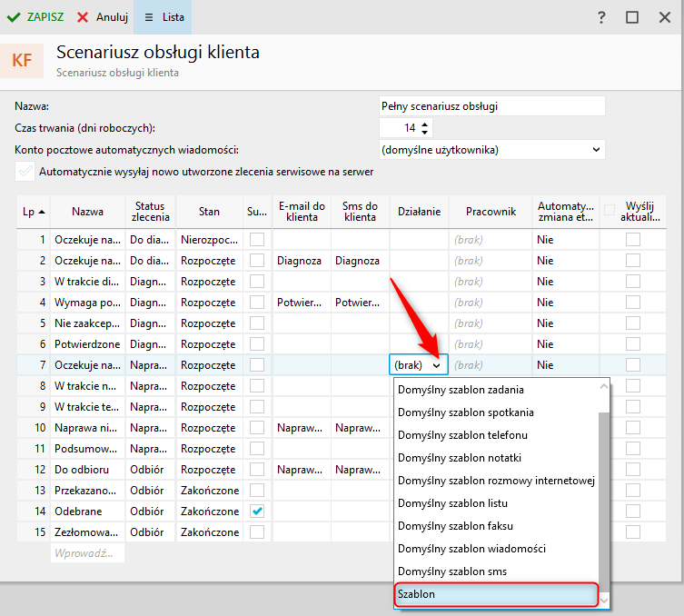
Task: Uncheck the Su... checkbox for Odebrane row
Action: pos(257,511)
